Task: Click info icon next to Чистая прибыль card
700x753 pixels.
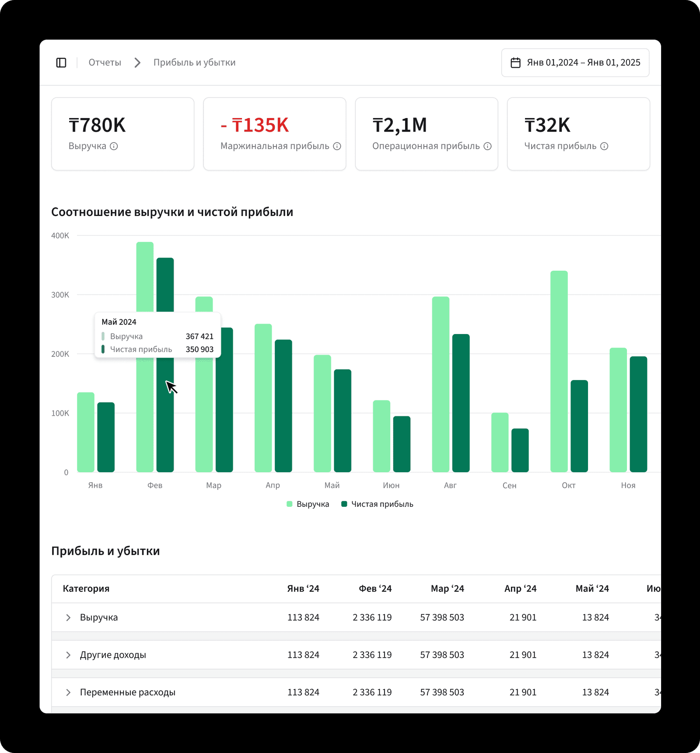Action: pyautogui.click(x=604, y=146)
